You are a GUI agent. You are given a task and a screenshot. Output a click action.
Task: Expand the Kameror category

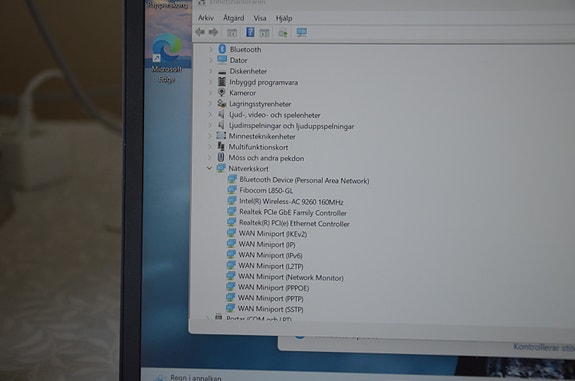(210, 92)
